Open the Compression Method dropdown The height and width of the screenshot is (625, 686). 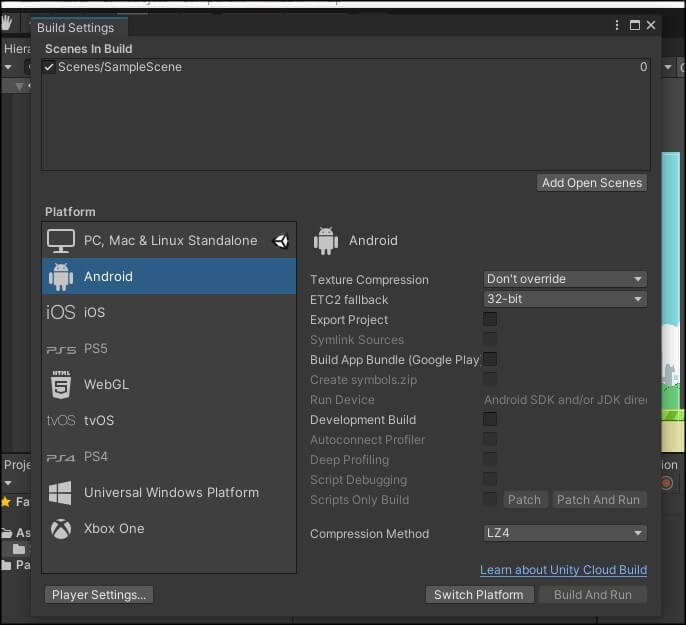[x=565, y=533]
